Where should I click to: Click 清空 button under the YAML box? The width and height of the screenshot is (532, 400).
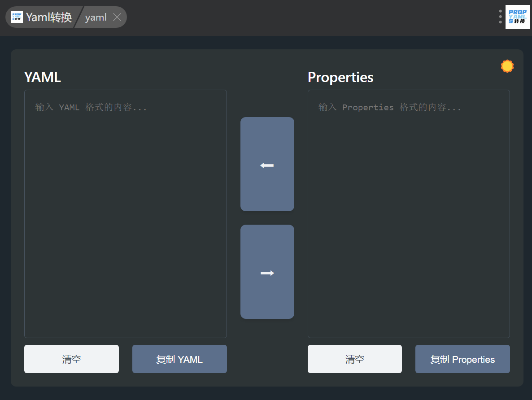click(71, 359)
